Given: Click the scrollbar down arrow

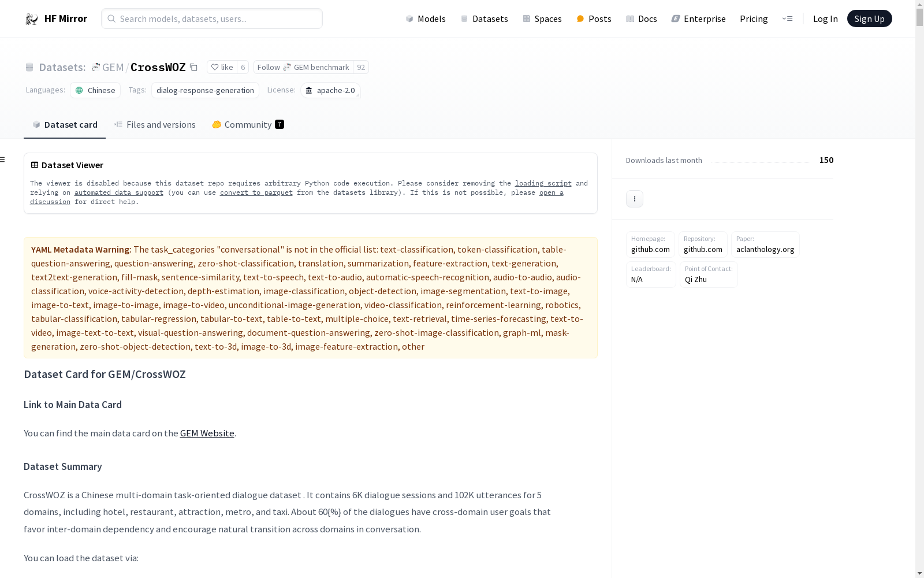Looking at the screenshot, I should pyautogui.click(x=919, y=573).
